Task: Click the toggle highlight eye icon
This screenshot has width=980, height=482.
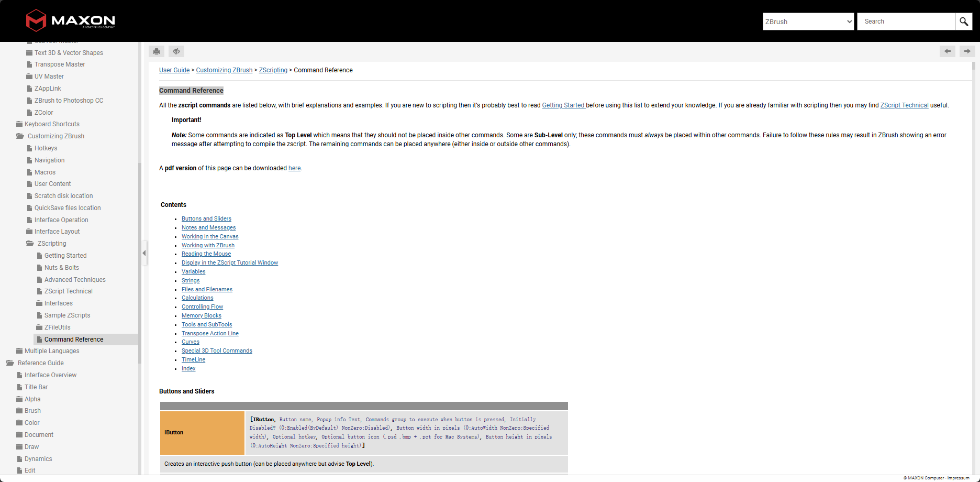Action: point(176,51)
